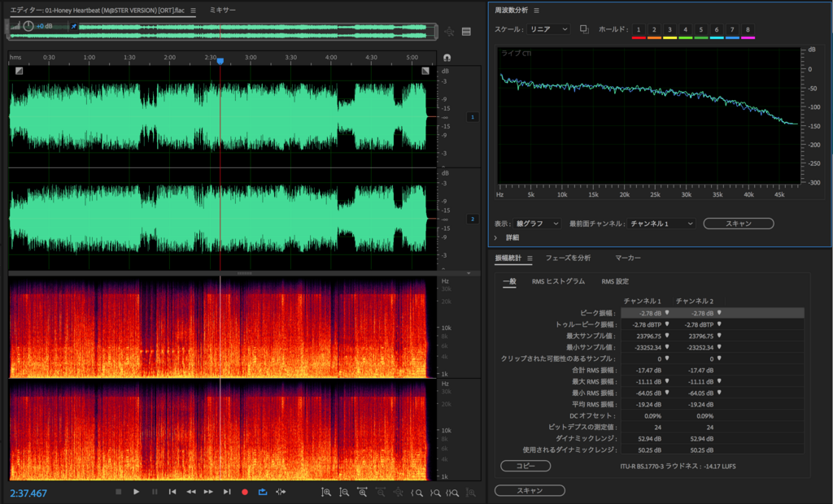Click the copy-to-clipboard icon beside scale
This screenshot has height=504, width=833.
coord(584,29)
